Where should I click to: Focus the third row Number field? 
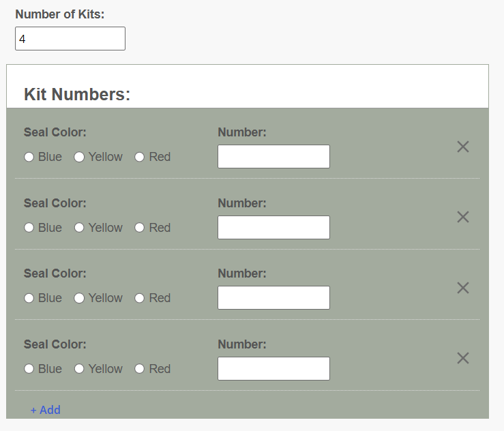[x=274, y=297]
